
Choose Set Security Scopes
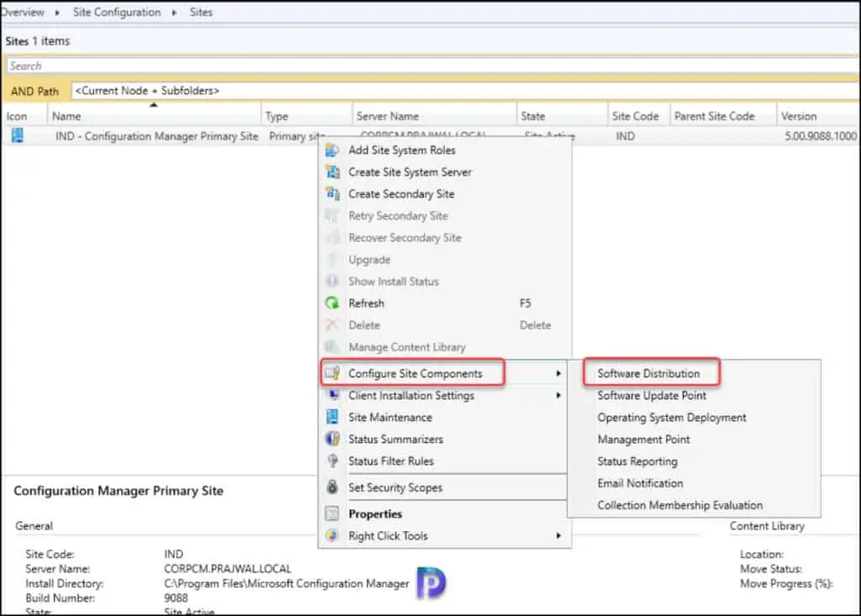point(395,487)
